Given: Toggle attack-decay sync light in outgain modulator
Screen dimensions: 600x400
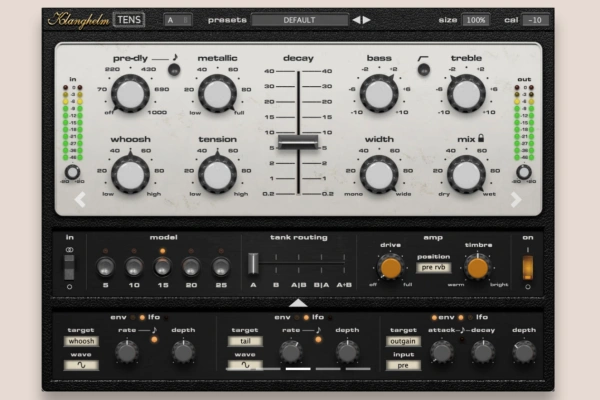Looking at the screenshot, I should tap(462, 340).
